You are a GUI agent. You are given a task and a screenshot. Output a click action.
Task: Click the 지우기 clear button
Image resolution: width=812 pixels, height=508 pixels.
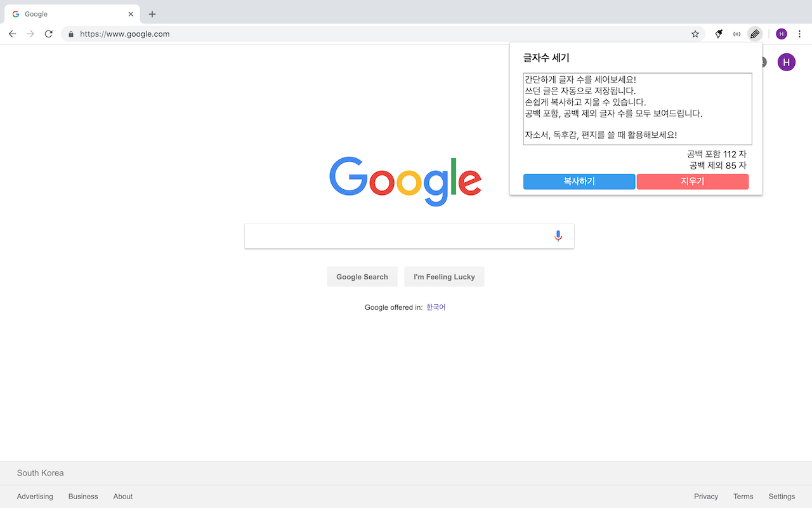pos(692,182)
